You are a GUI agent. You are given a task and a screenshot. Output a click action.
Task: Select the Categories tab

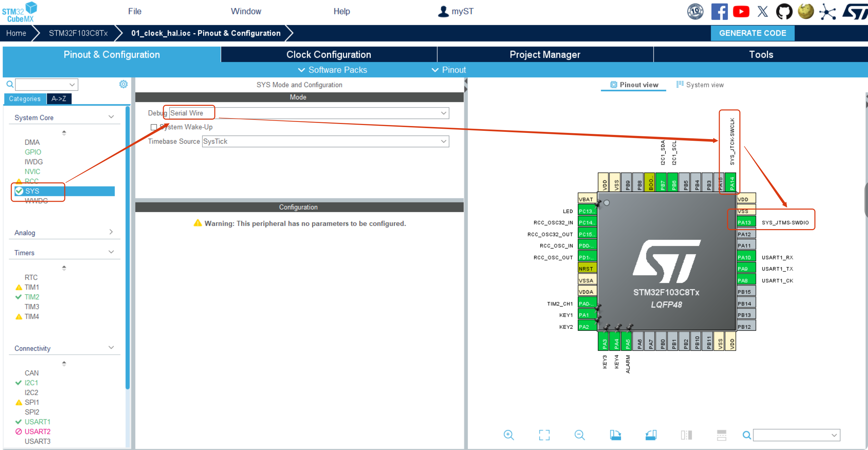[25, 99]
